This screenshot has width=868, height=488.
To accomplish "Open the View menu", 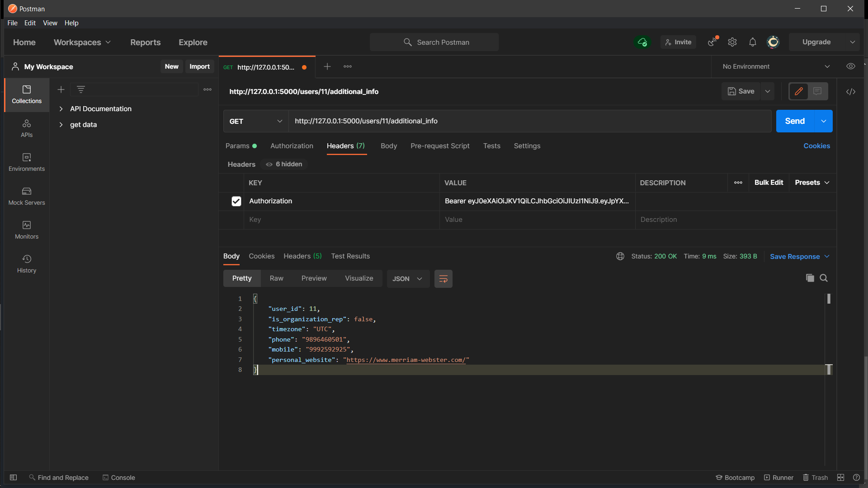I will pyautogui.click(x=50, y=23).
